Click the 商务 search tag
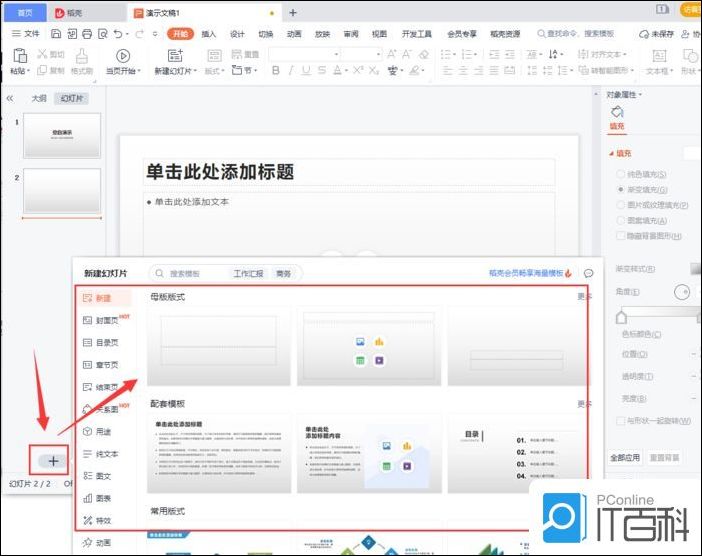The width and height of the screenshot is (702, 556). pos(283,274)
